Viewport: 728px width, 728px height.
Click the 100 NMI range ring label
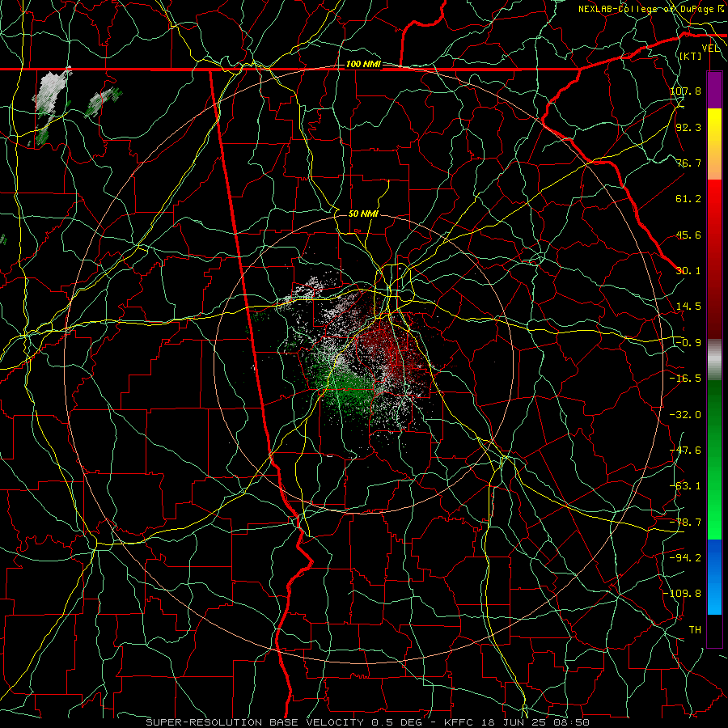363,64
